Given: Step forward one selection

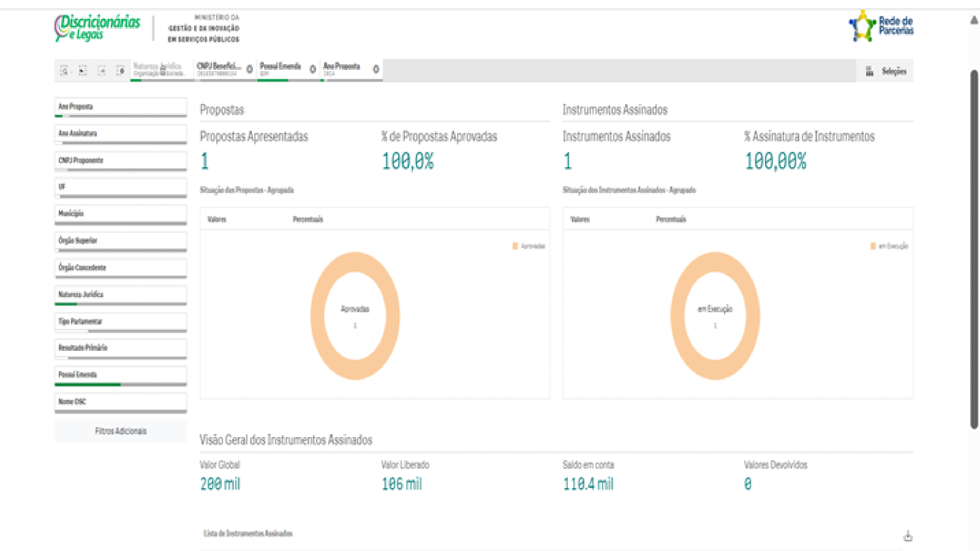Looking at the screenshot, I should coord(102,71).
